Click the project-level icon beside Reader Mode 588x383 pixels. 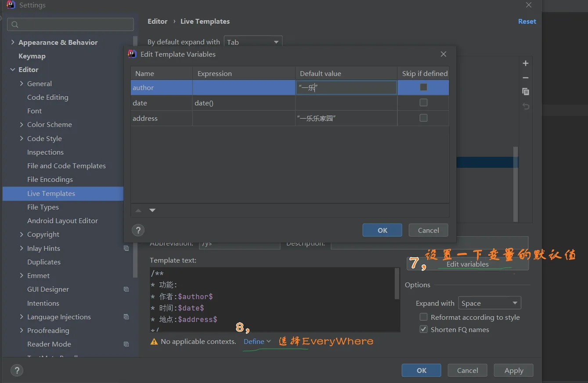126,344
